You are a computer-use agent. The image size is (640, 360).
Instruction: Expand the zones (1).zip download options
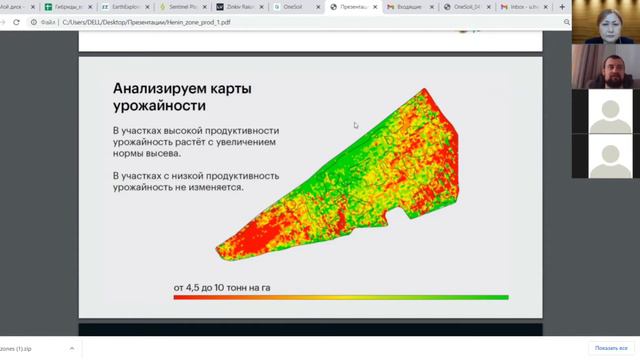pos(72,349)
